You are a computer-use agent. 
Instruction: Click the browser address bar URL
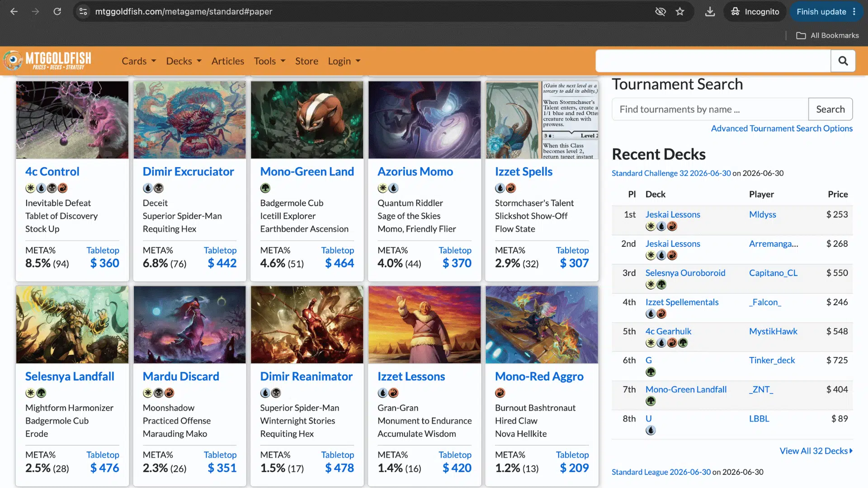(x=184, y=12)
